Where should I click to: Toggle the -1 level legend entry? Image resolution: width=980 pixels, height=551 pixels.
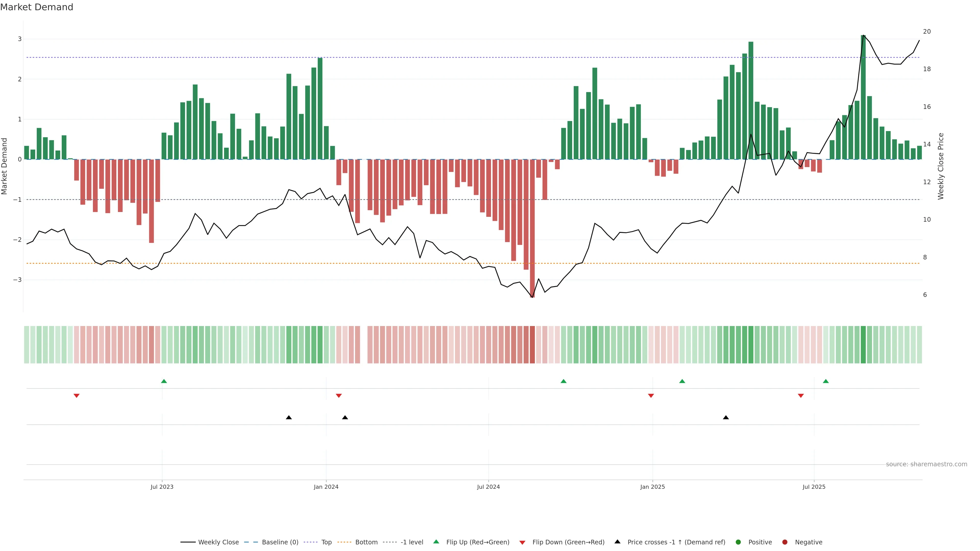412,542
